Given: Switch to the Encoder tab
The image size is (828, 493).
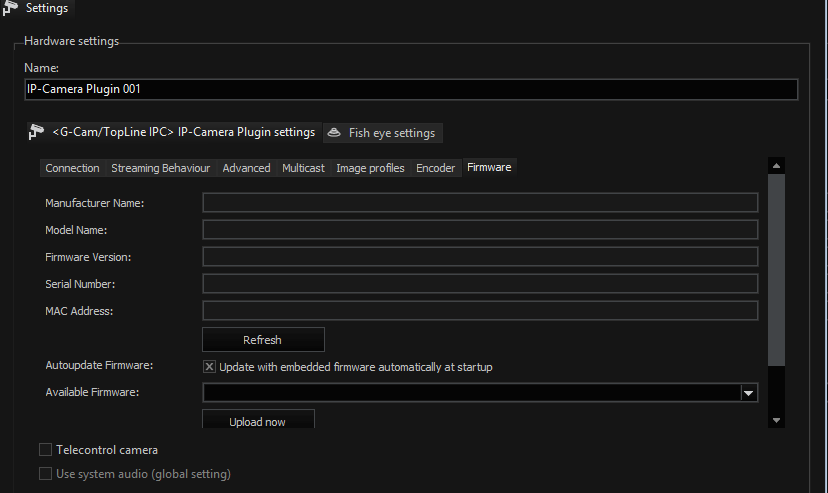Looking at the screenshot, I should point(435,168).
